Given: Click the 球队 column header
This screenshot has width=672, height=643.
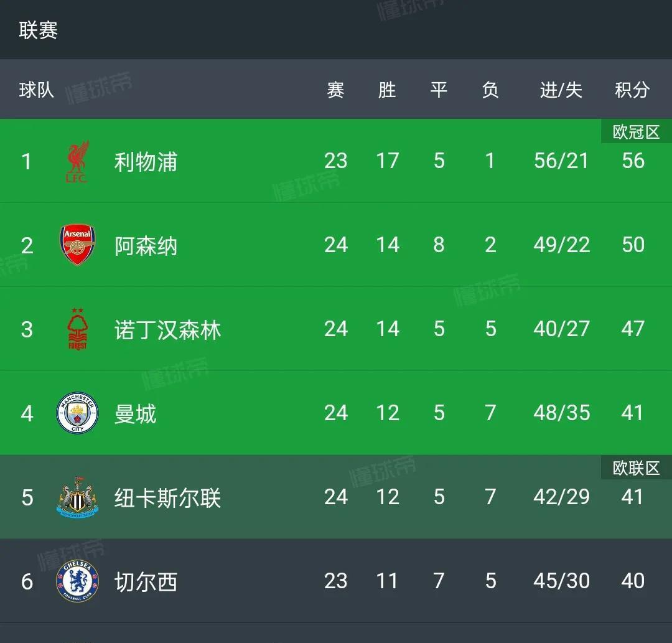Looking at the screenshot, I should coord(37,90).
